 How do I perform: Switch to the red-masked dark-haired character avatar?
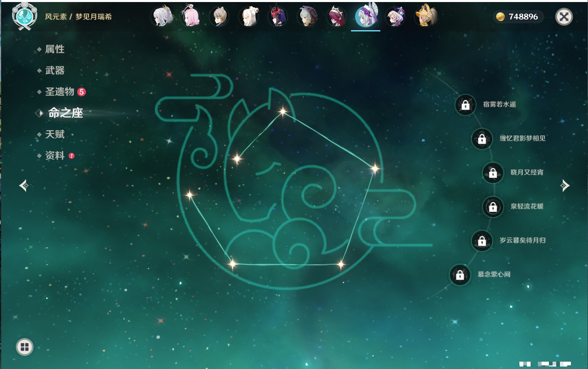coord(278,17)
